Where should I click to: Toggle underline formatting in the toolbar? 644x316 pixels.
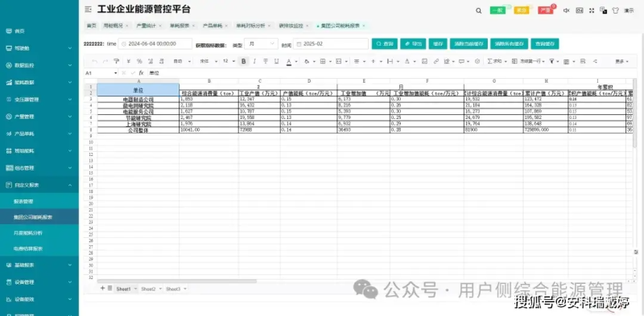point(276,61)
